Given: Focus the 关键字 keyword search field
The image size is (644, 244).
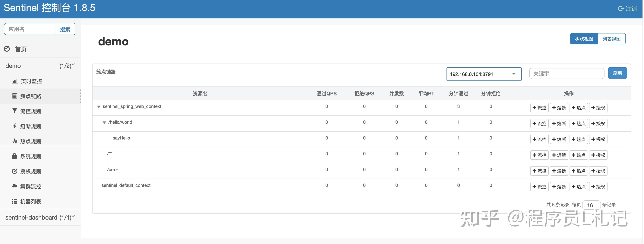Looking at the screenshot, I should click(x=566, y=74).
